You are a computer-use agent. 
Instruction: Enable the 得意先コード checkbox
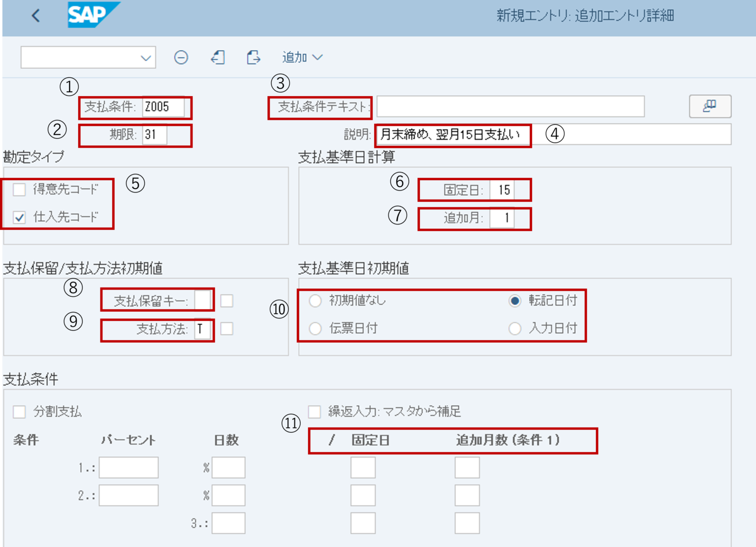pos(20,189)
